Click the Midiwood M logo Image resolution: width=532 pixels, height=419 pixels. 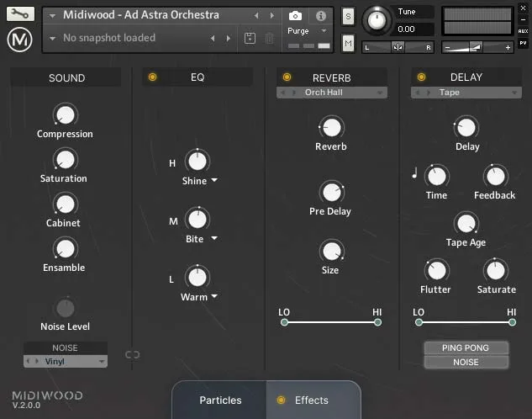19,40
